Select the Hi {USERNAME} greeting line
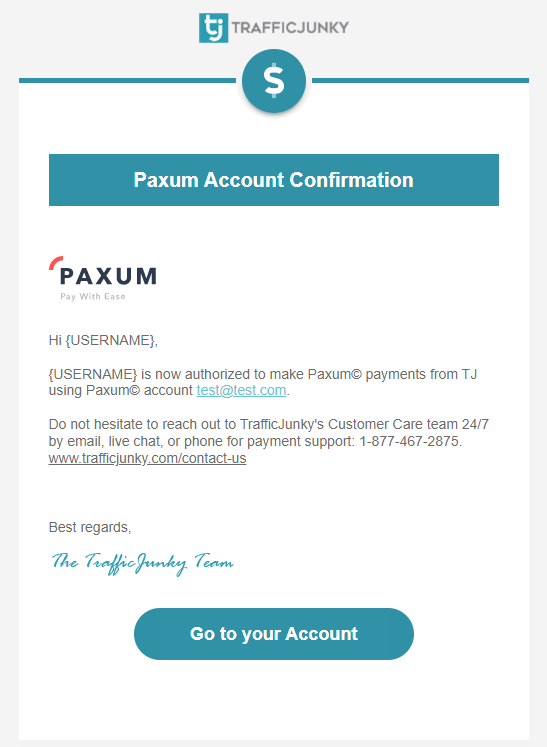 103,340
